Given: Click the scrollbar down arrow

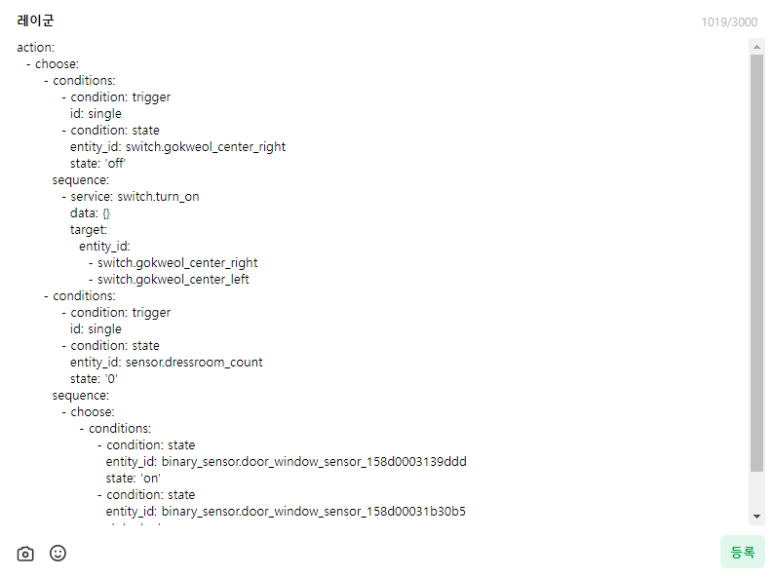Looking at the screenshot, I should (x=757, y=516).
